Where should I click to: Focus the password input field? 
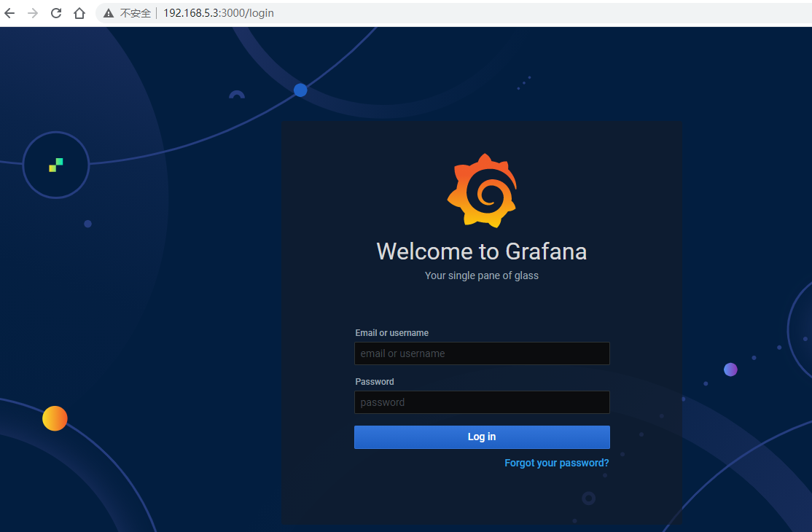click(x=482, y=402)
